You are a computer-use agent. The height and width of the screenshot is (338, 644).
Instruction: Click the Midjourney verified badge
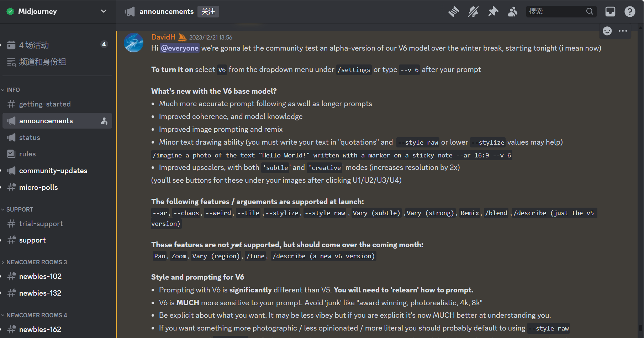tap(10, 11)
